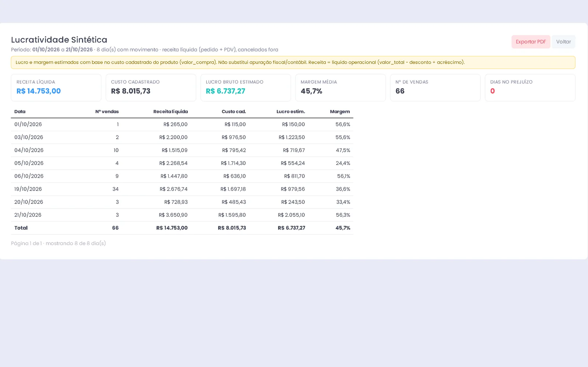Select the date cell 20/10/2026
Viewport: 588px width, 367px height.
(x=29, y=202)
